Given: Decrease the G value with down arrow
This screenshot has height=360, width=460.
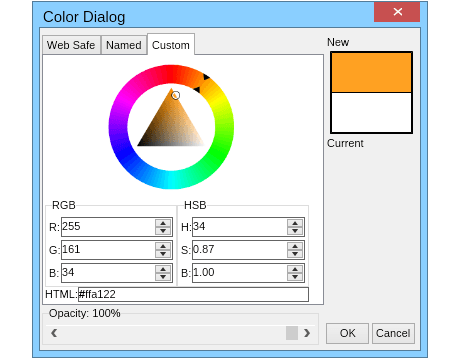Looking at the screenshot, I should (163, 254).
